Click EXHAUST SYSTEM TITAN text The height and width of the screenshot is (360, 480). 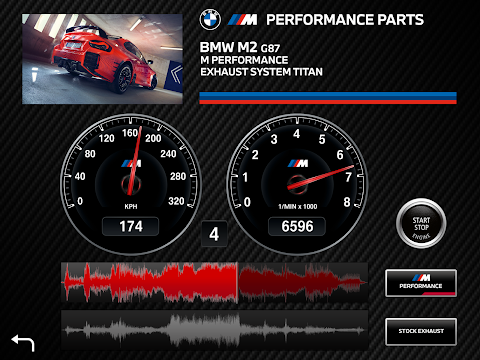261,72
